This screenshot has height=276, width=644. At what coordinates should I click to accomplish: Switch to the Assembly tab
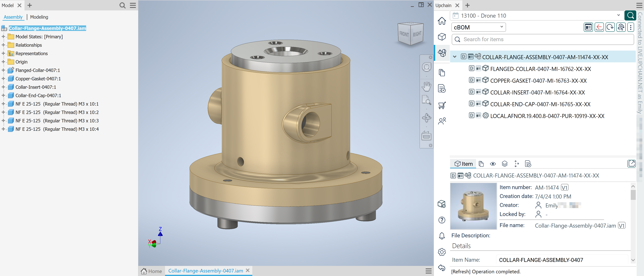coord(13,17)
